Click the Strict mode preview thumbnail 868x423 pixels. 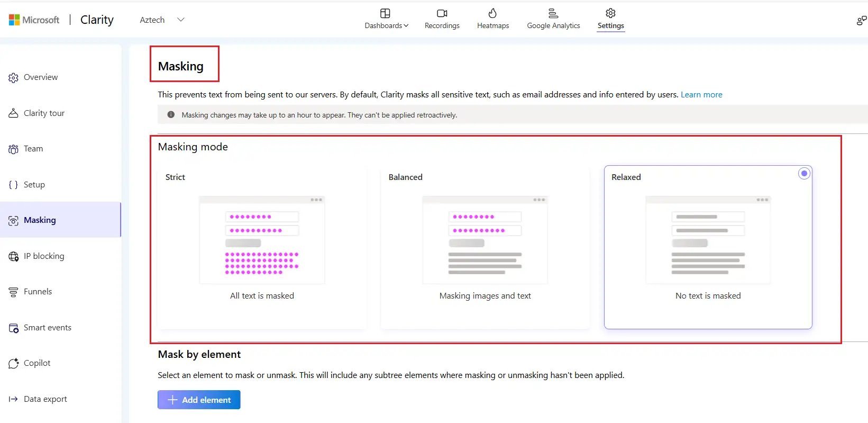[x=262, y=240]
